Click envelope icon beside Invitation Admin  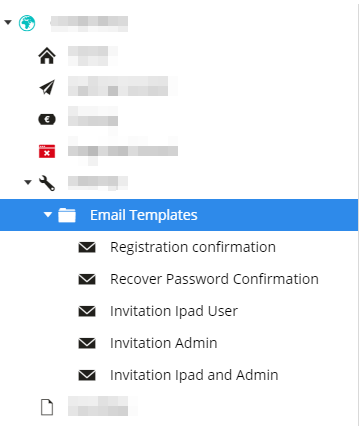tap(87, 343)
